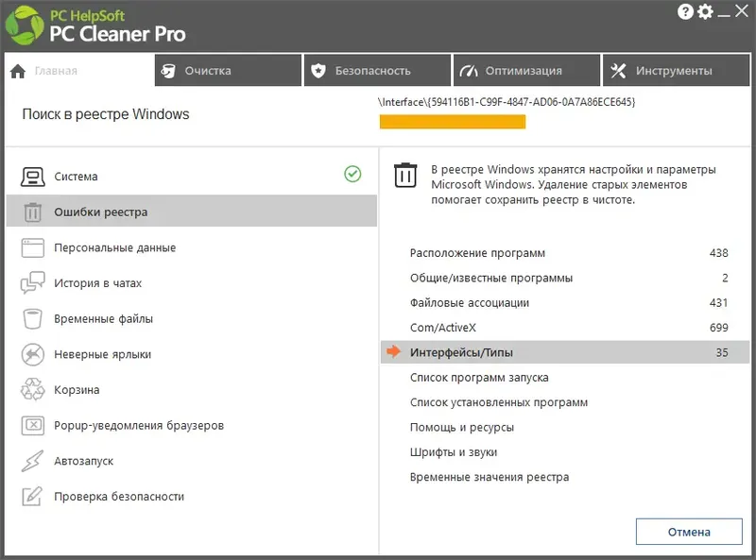Viewport: 756px width, 560px height.
Task: Open the Ошибки реестра trash icon
Action: pyautogui.click(x=30, y=212)
